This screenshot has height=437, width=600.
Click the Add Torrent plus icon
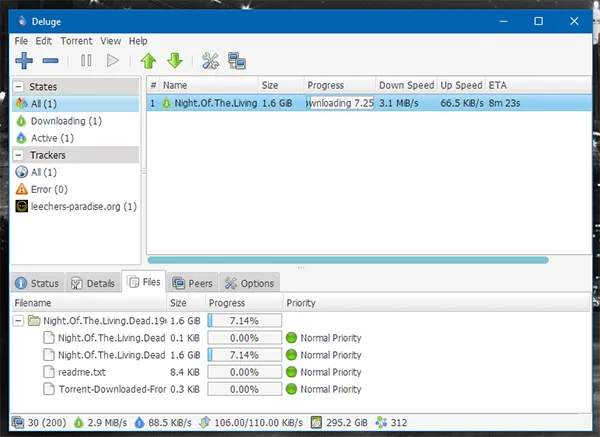coord(24,60)
